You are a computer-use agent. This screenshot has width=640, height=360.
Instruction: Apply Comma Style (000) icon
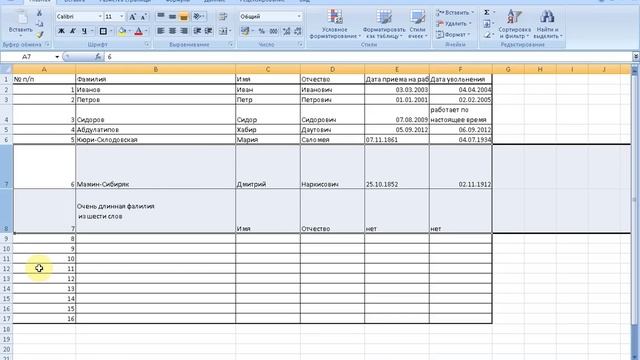click(273, 31)
